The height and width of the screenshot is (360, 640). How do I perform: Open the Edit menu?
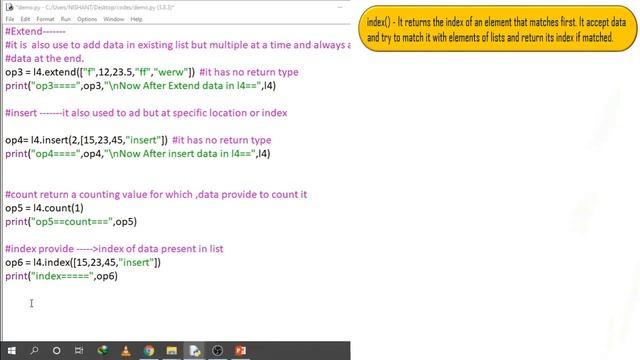click(25, 19)
